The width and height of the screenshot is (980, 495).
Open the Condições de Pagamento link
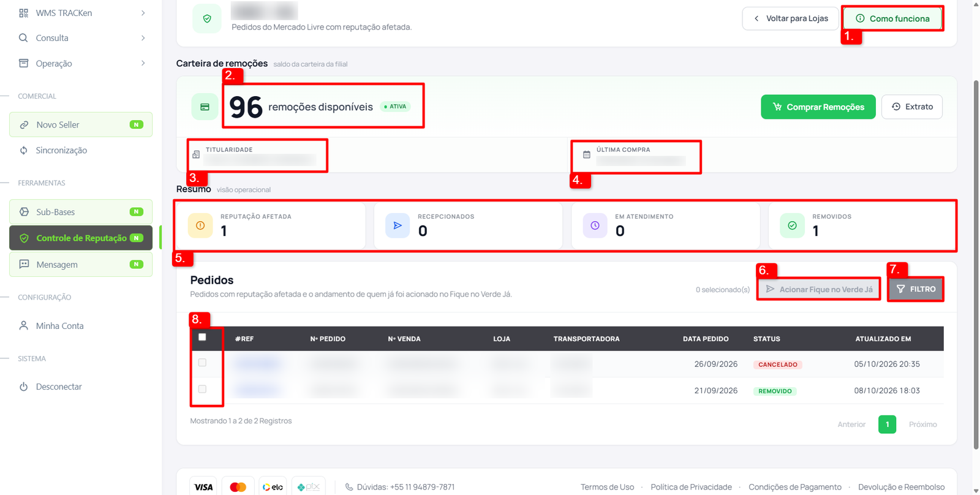795,487
